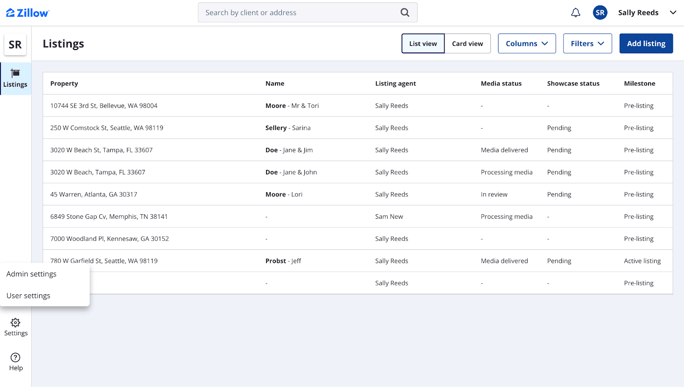Choose Admin settings from popup menu
Image resolution: width=684 pixels, height=387 pixels.
tap(31, 274)
